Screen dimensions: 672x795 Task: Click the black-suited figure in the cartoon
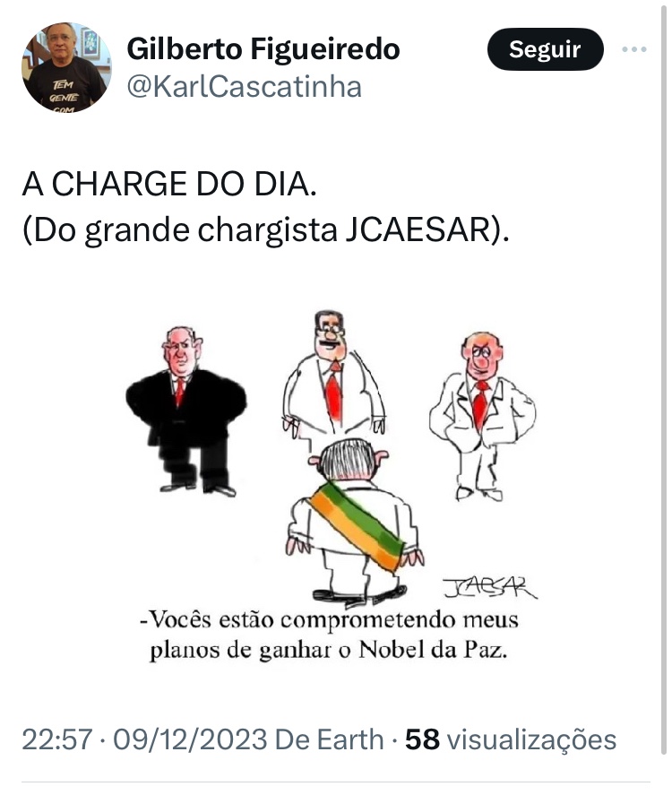186,411
